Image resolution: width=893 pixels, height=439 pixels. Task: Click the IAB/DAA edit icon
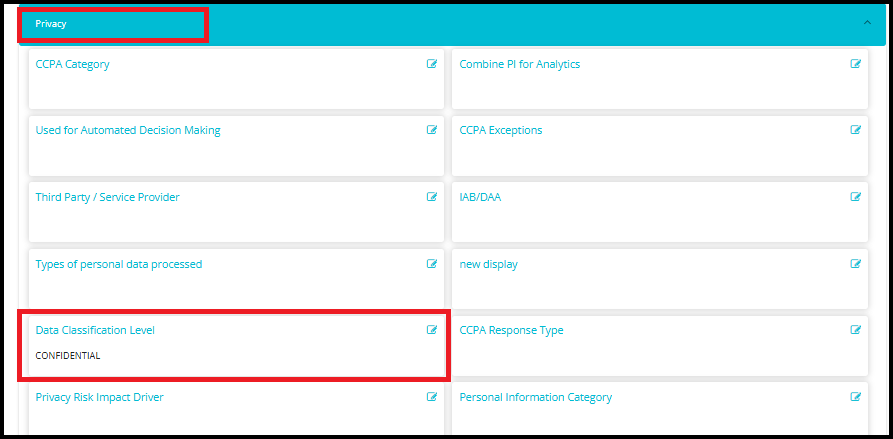[856, 197]
